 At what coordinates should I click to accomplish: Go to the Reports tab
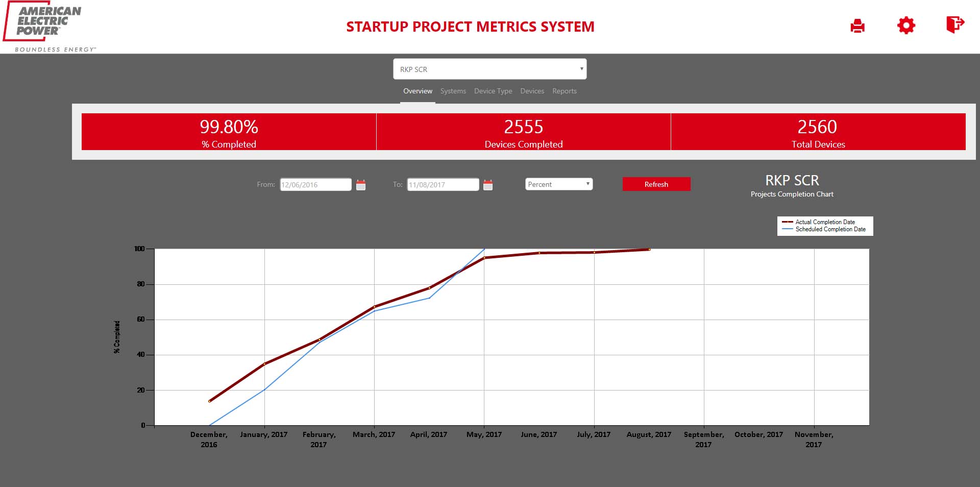click(564, 91)
